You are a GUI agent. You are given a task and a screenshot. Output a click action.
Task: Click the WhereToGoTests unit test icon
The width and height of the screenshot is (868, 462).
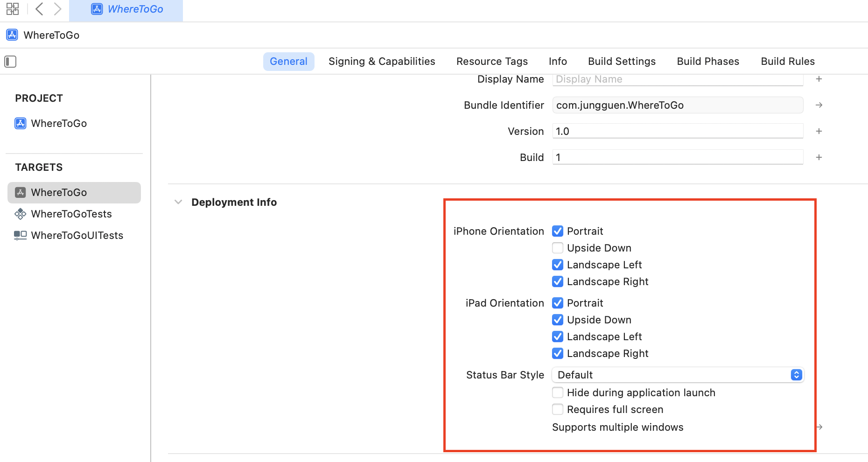pos(20,214)
